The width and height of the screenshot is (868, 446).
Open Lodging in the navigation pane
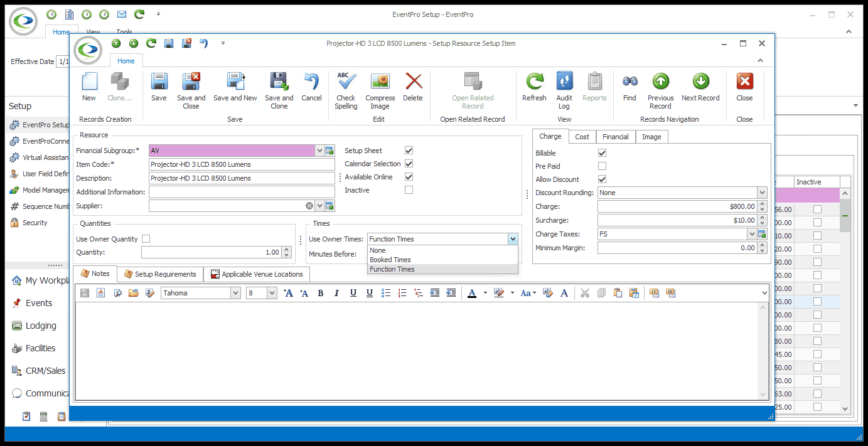pyautogui.click(x=41, y=326)
